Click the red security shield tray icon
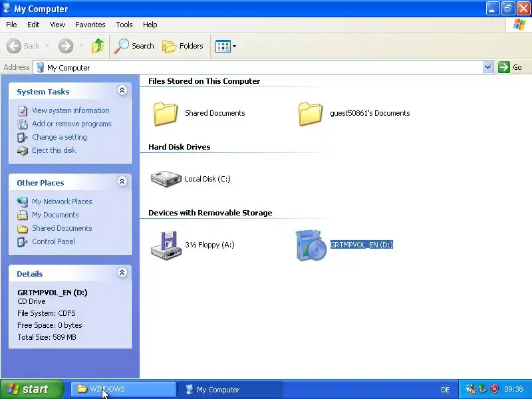Screen dimensions: 532x399 [495, 389]
